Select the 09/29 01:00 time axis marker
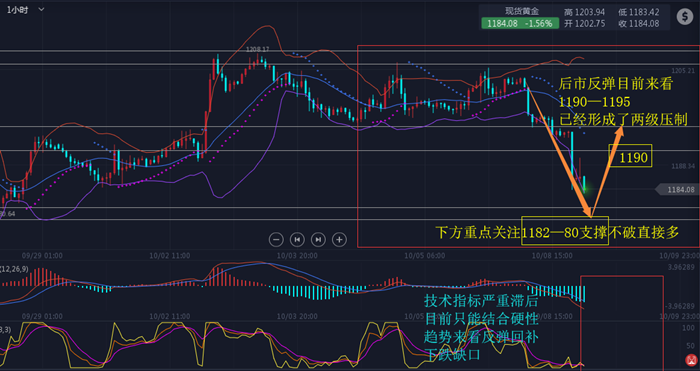The width and height of the screenshot is (700, 371). [42, 256]
